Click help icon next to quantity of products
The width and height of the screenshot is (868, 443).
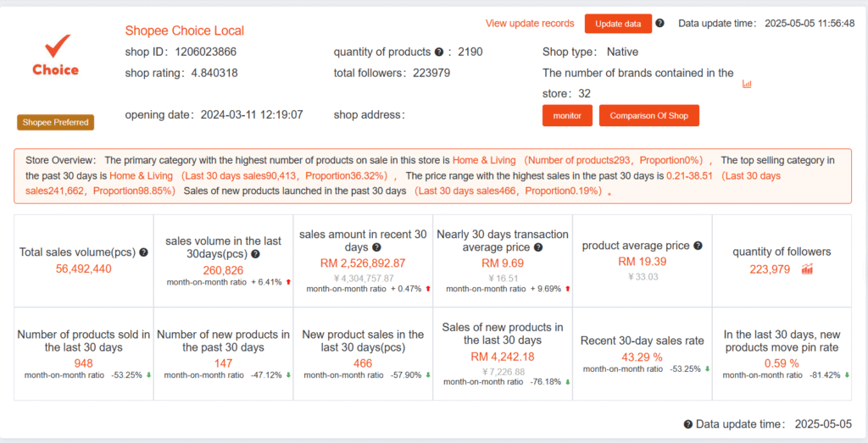[439, 52]
